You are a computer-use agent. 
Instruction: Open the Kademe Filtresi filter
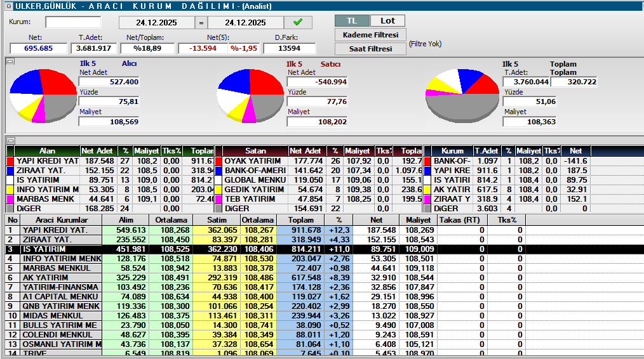pos(370,35)
